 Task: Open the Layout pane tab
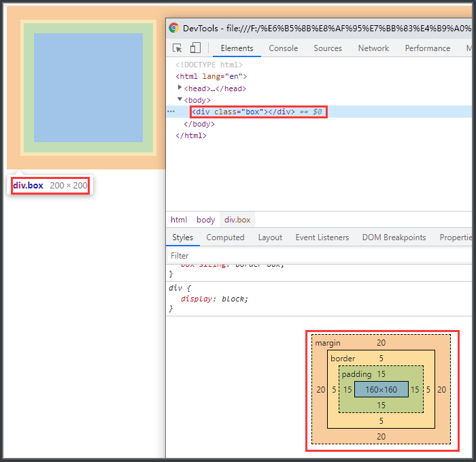270,237
